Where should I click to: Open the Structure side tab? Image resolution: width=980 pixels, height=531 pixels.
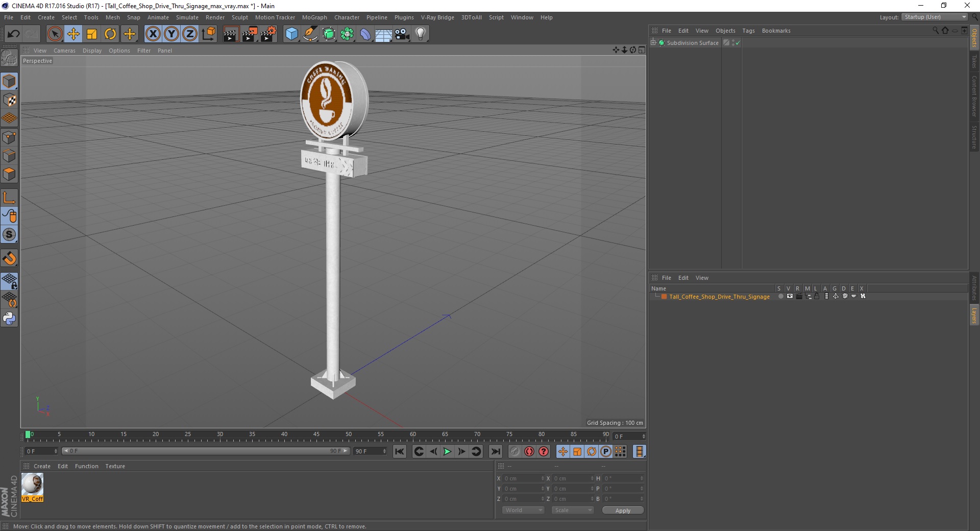(x=974, y=137)
